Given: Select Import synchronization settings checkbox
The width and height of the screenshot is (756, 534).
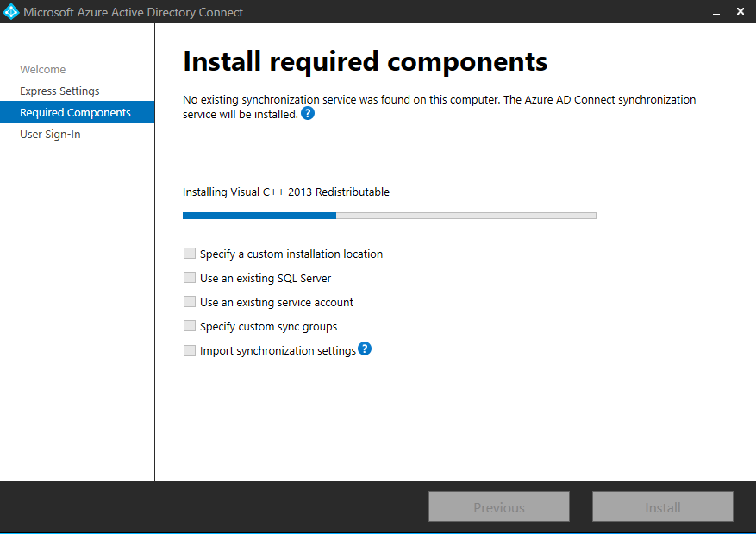Looking at the screenshot, I should click(x=190, y=351).
